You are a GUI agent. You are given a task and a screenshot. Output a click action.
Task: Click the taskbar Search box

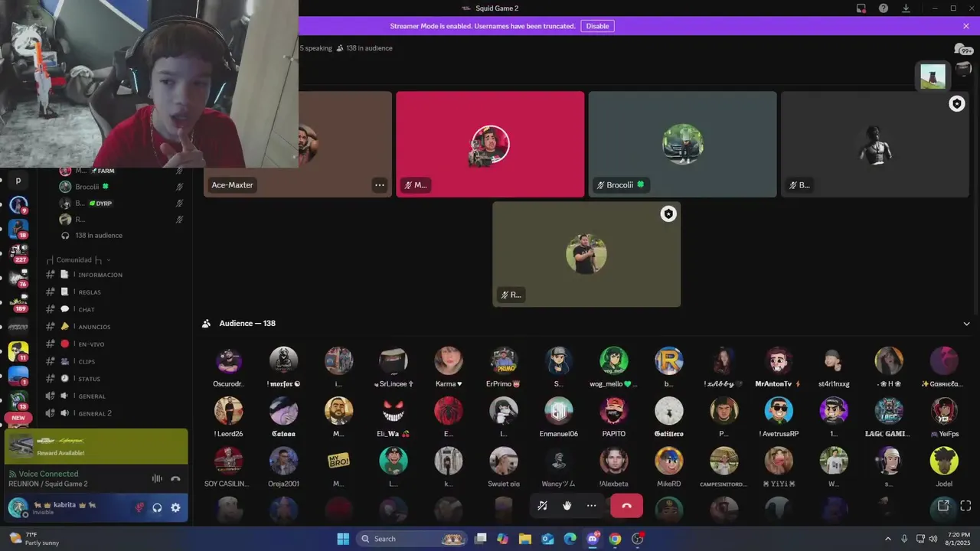(x=413, y=539)
